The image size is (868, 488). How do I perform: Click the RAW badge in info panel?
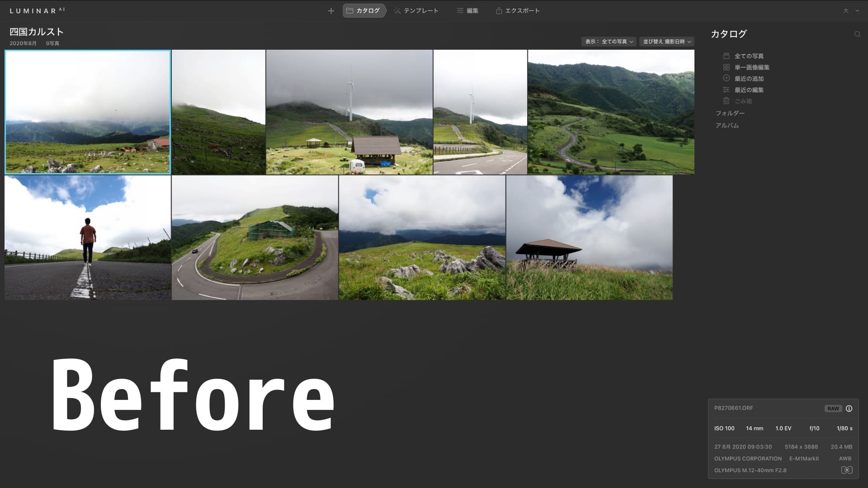[x=833, y=408]
